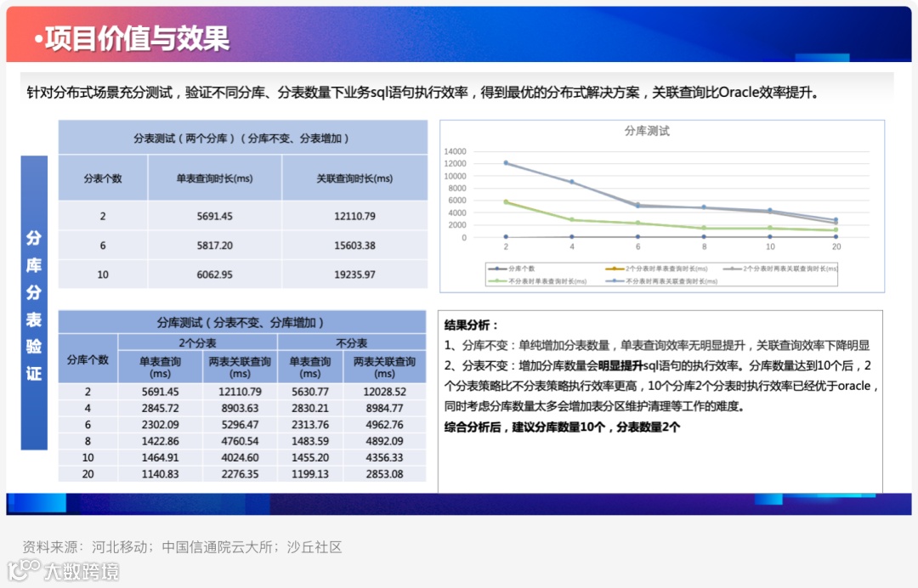This screenshot has height=588, width=918.
Task: Select cell value 2845.72
Action: point(160,409)
